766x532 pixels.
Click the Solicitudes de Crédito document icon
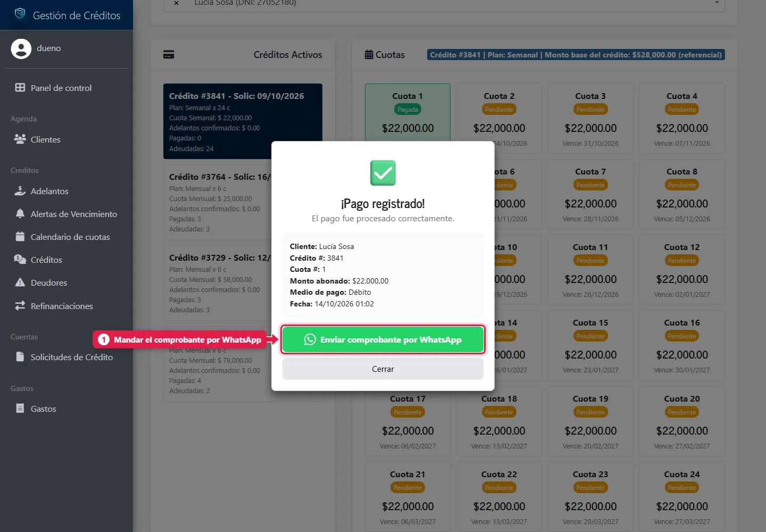20,356
